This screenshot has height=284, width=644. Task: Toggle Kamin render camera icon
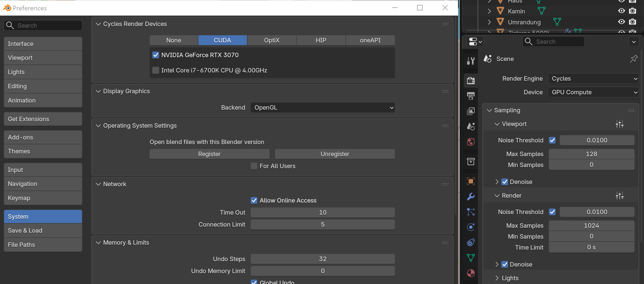point(633,11)
